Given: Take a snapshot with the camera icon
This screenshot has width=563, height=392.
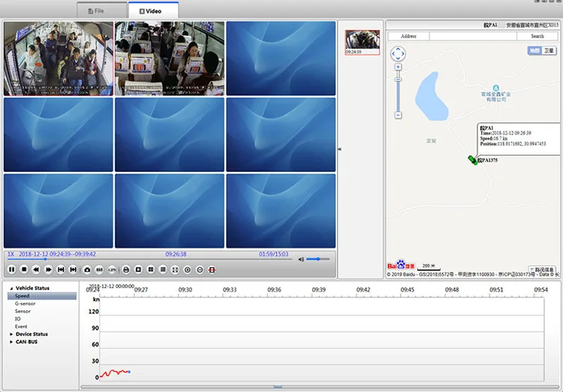Looking at the screenshot, I should [x=87, y=269].
